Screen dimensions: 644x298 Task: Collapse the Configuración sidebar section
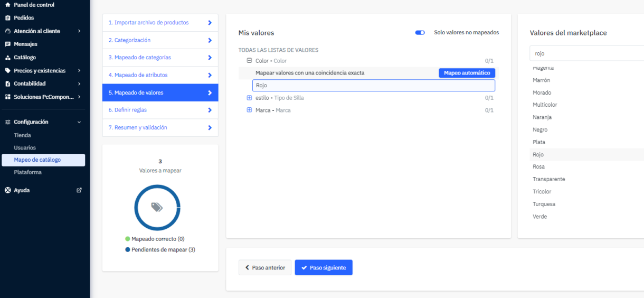tap(79, 122)
